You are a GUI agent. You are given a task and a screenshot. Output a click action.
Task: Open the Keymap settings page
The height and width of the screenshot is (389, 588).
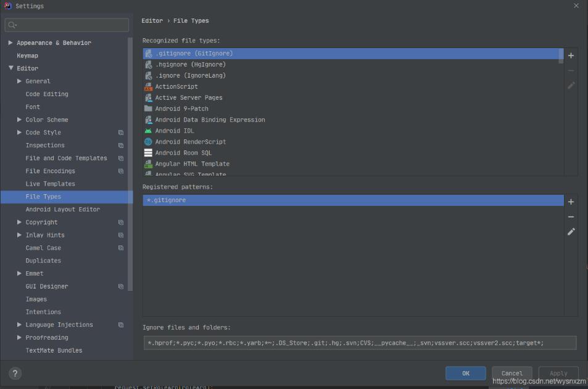[27, 55]
